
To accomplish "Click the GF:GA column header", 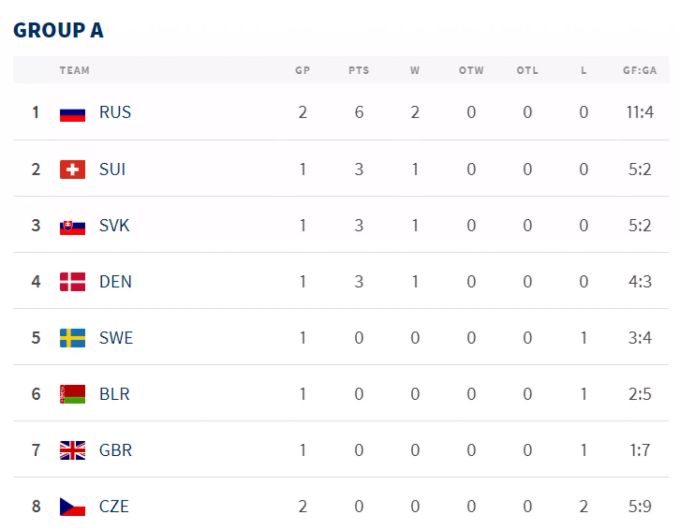I will (x=640, y=70).
